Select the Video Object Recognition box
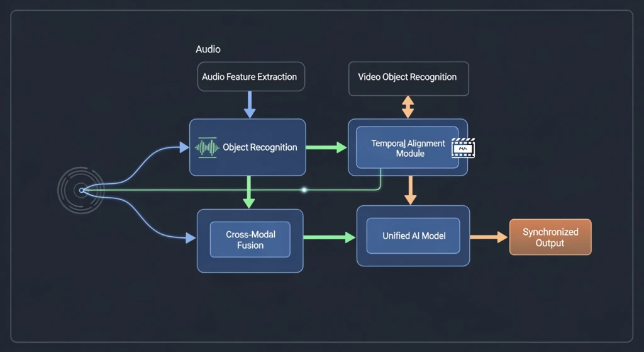Viewport: 644px width, 352px height. [409, 79]
